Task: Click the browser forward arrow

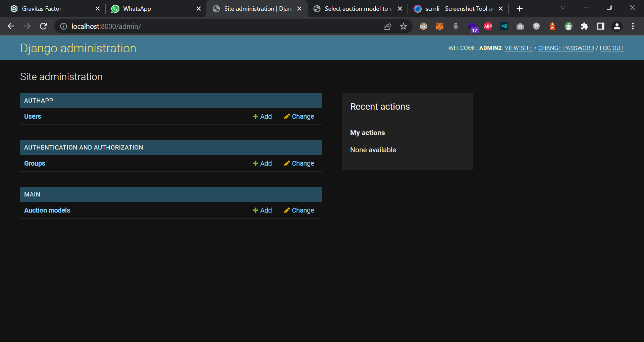Action: (27, 26)
